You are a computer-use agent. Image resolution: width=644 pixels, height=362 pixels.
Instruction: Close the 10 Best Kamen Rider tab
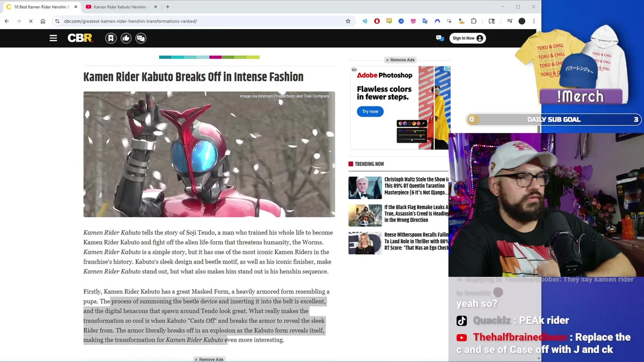coord(76,7)
